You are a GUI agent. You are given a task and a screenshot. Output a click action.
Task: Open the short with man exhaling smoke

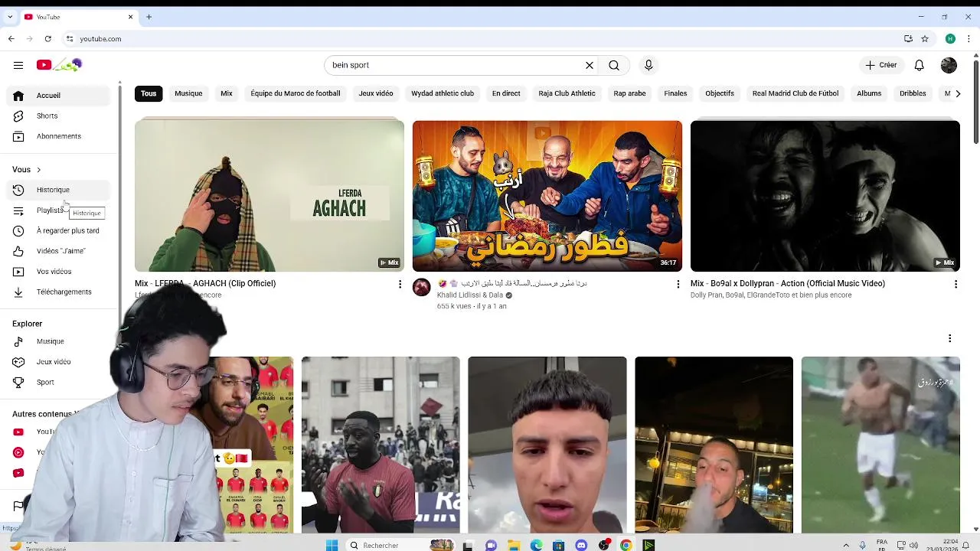point(714,445)
